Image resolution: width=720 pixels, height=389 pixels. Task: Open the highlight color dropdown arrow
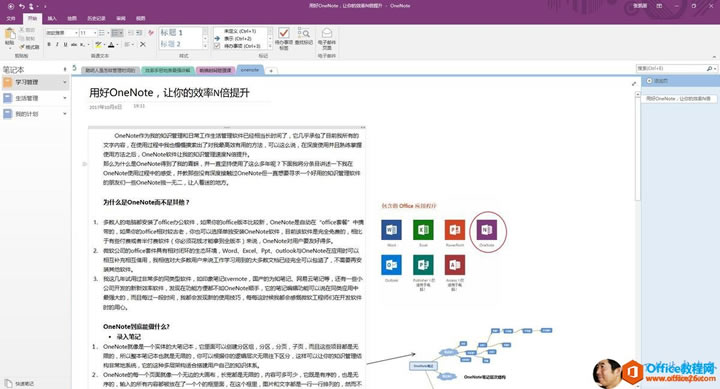point(105,45)
